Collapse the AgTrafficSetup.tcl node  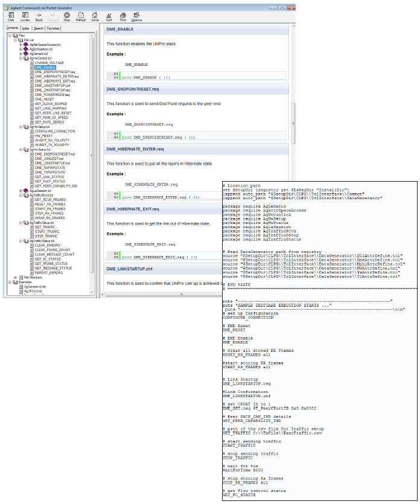[x=21, y=223]
